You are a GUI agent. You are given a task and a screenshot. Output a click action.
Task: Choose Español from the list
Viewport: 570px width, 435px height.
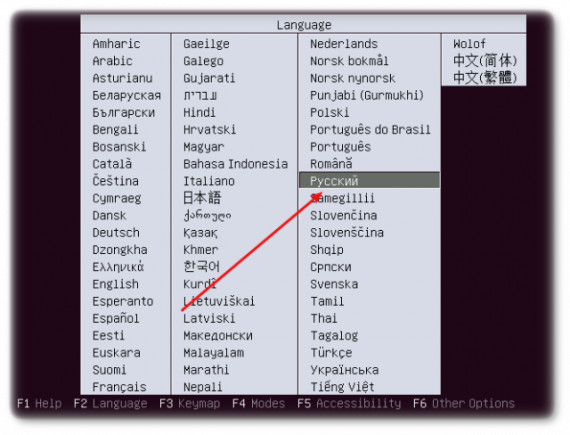pyautogui.click(x=116, y=318)
